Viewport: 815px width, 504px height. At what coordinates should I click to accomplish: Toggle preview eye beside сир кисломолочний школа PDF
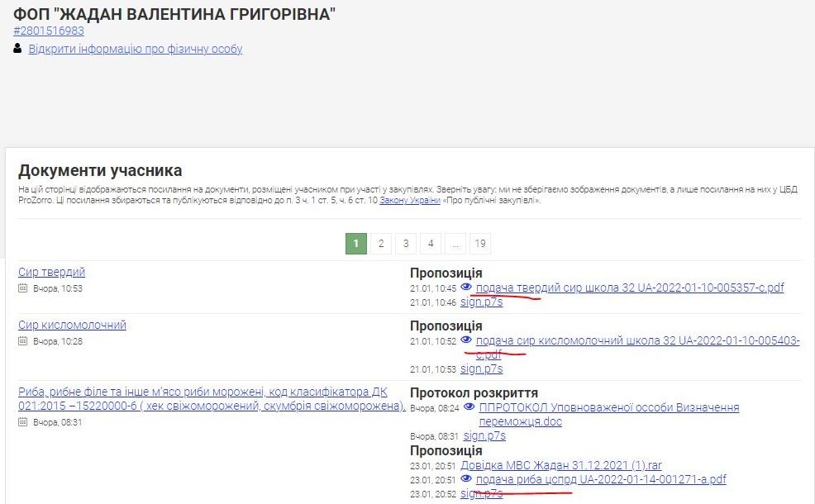(x=466, y=340)
